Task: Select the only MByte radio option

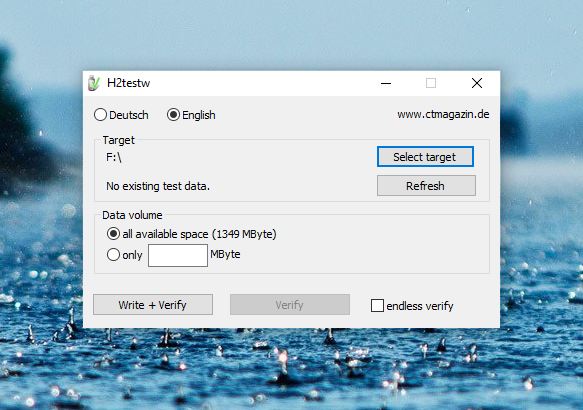Action: (x=113, y=255)
